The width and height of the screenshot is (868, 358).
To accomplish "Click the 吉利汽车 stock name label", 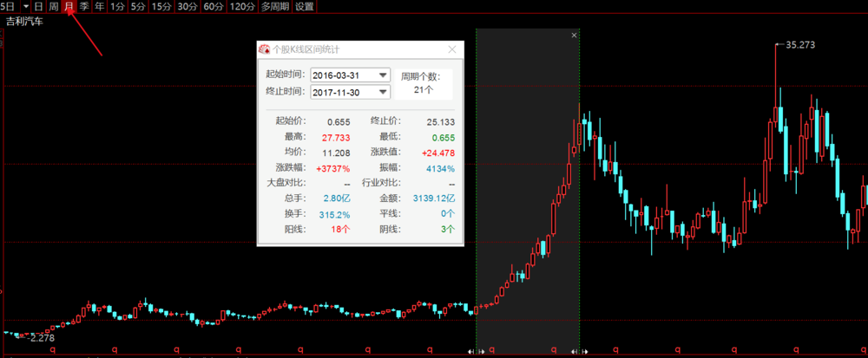I will [x=23, y=21].
